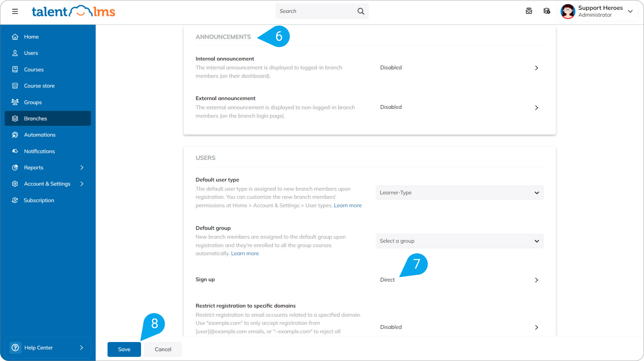The image size is (644, 361).
Task: Click the layers icon beside messages
Action: pyautogui.click(x=547, y=11)
